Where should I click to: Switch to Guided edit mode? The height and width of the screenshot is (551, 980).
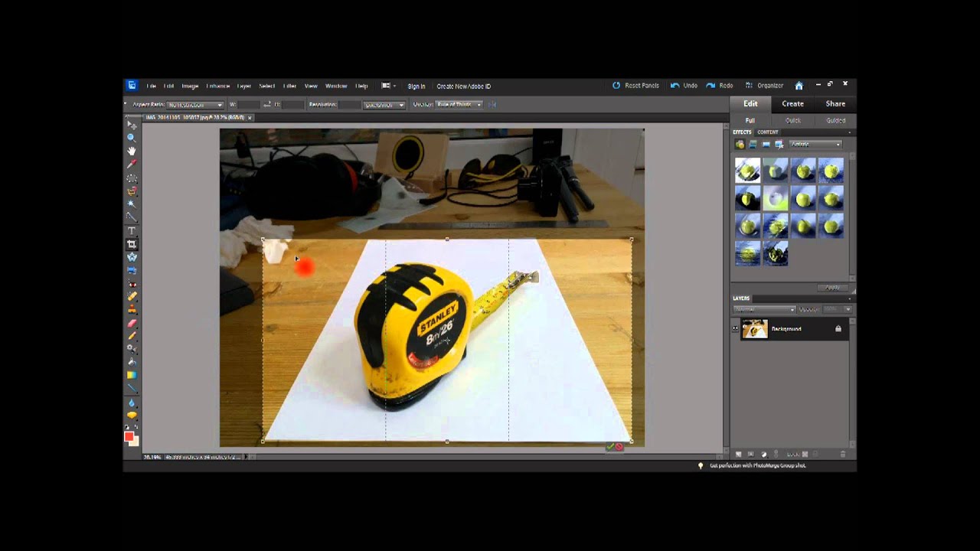point(835,120)
